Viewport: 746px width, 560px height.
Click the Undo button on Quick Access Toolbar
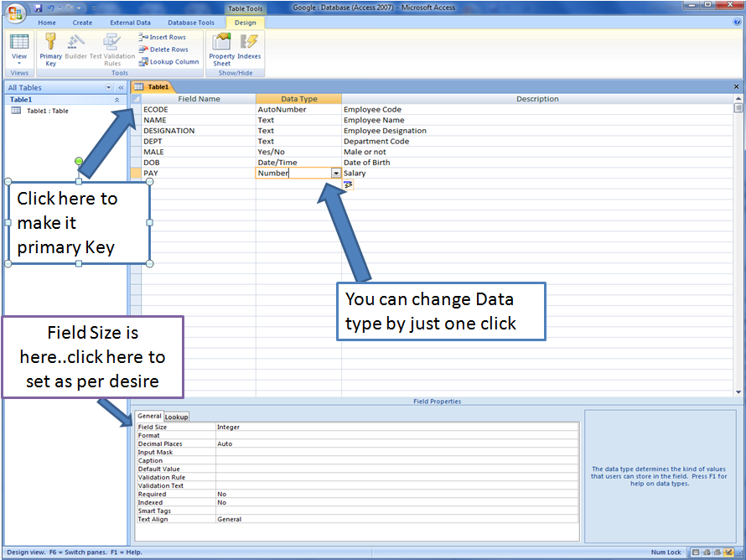50,8
